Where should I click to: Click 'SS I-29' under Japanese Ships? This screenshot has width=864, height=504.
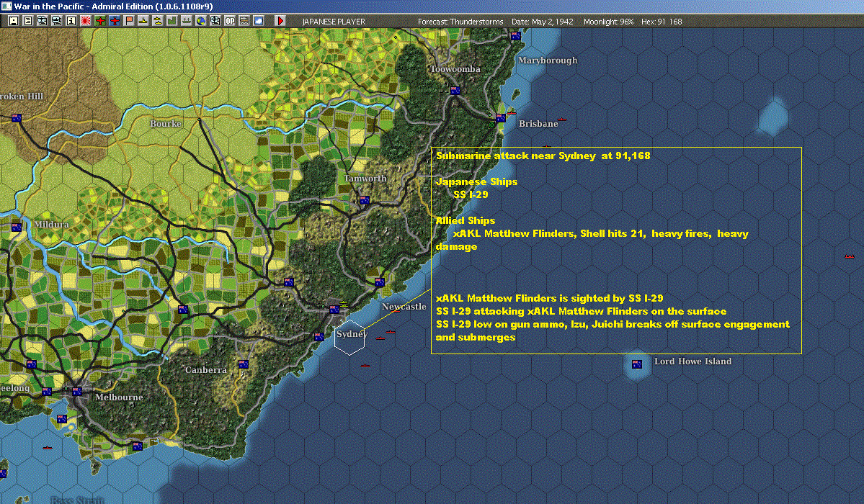pos(471,194)
